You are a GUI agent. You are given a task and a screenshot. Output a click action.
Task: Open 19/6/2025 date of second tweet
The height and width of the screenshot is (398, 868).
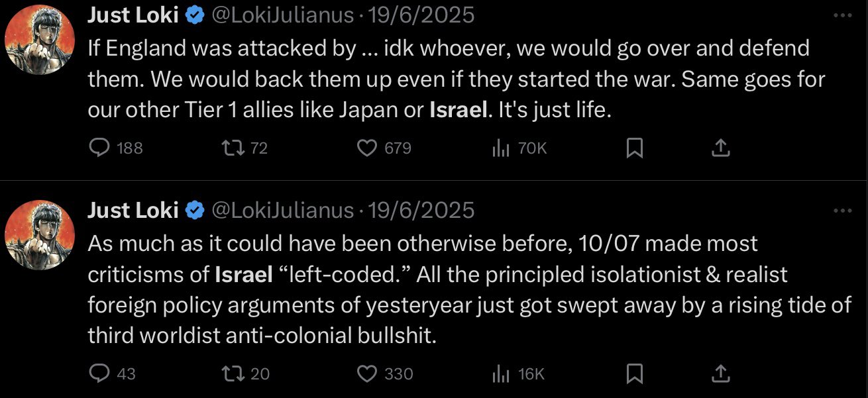421,211
